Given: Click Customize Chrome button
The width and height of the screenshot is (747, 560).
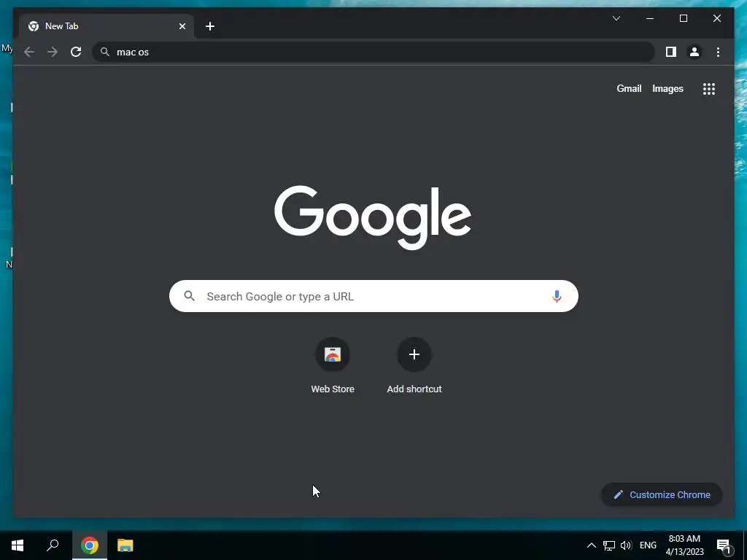Looking at the screenshot, I should pyautogui.click(x=662, y=495).
